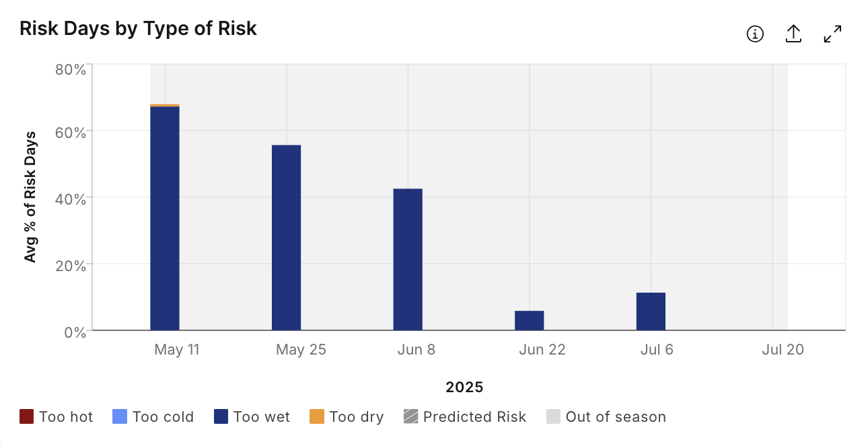Hide the Too hot series label
Screen dimensions: 868x444
point(66,417)
